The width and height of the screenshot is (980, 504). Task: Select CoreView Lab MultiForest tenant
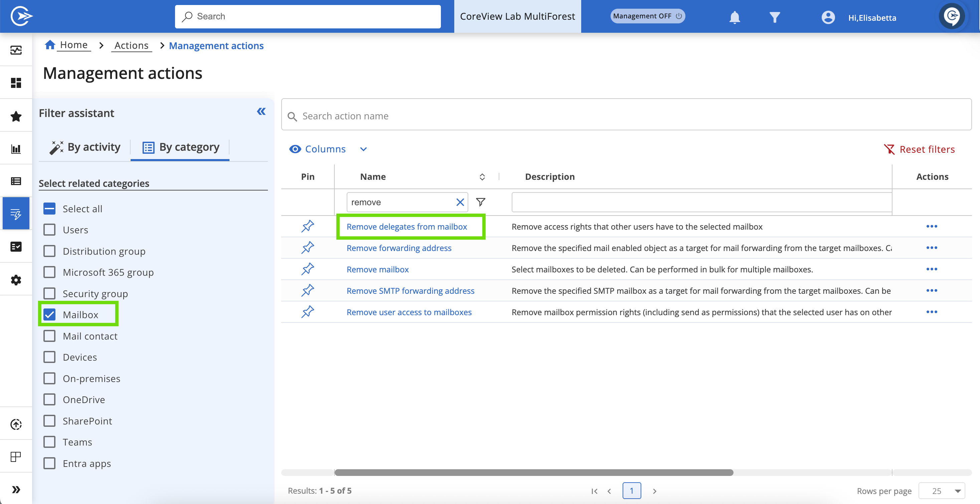517,16
